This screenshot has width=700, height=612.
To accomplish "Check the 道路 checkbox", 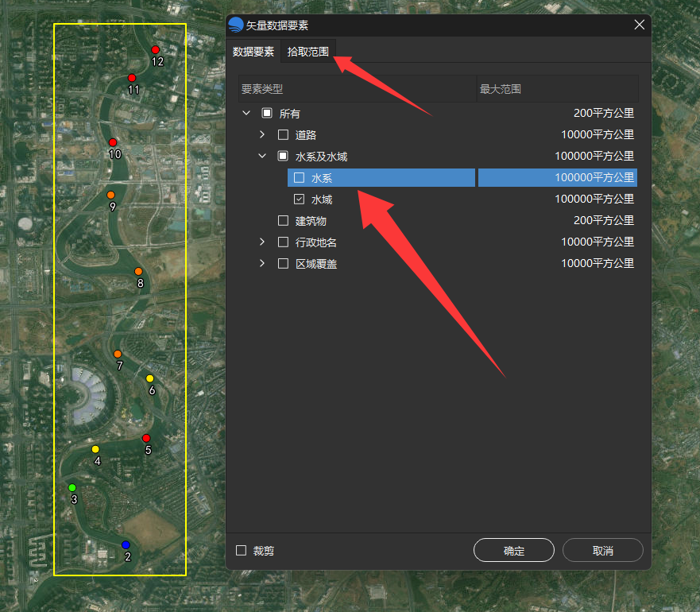I will [x=283, y=134].
